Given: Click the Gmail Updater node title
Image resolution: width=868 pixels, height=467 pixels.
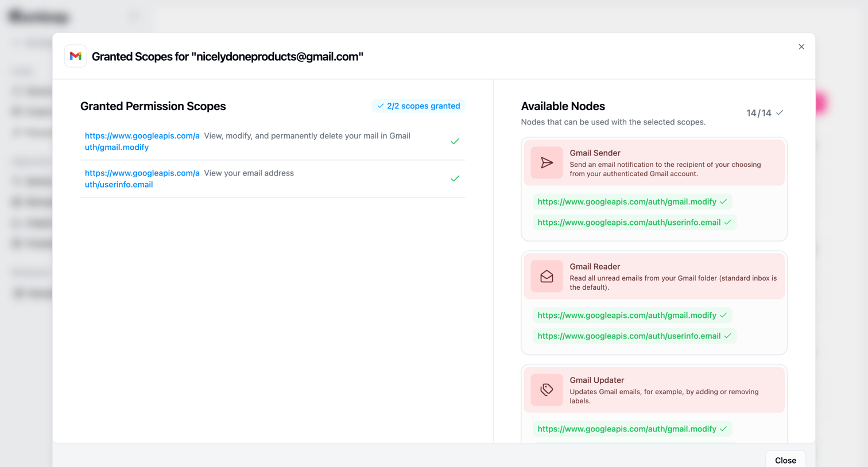Looking at the screenshot, I should point(596,380).
